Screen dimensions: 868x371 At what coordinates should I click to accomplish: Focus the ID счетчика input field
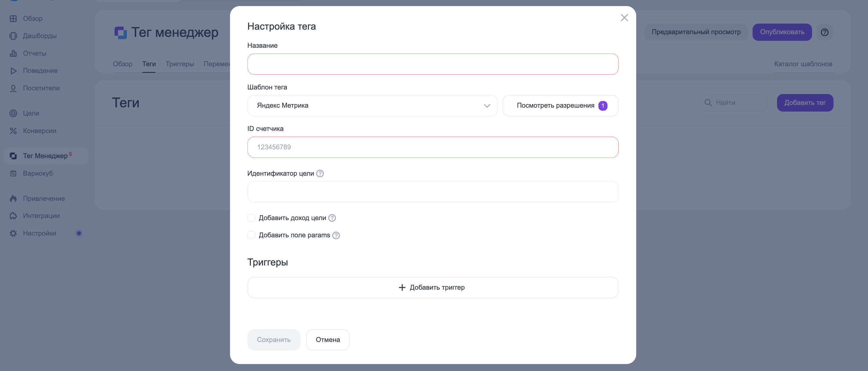[x=432, y=147]
